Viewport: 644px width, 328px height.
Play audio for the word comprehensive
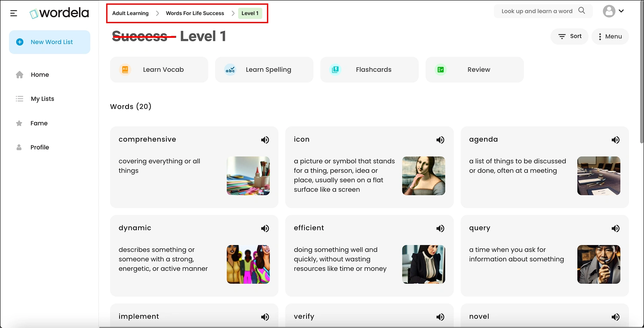click(265, 140)
